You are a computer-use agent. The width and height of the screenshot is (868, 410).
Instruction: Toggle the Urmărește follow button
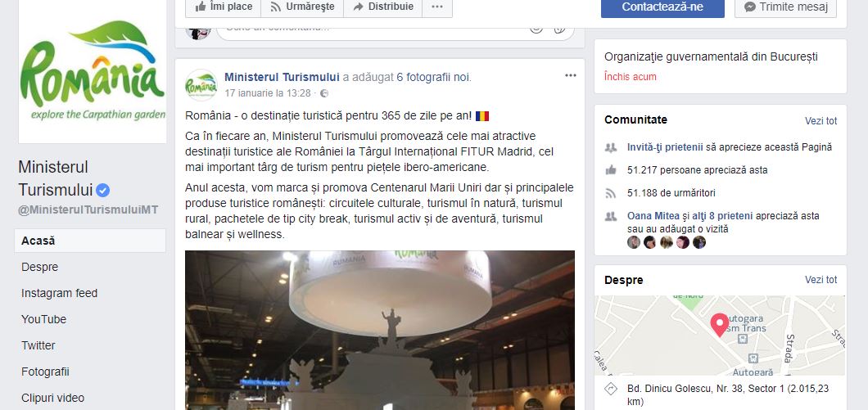(302, 7)
